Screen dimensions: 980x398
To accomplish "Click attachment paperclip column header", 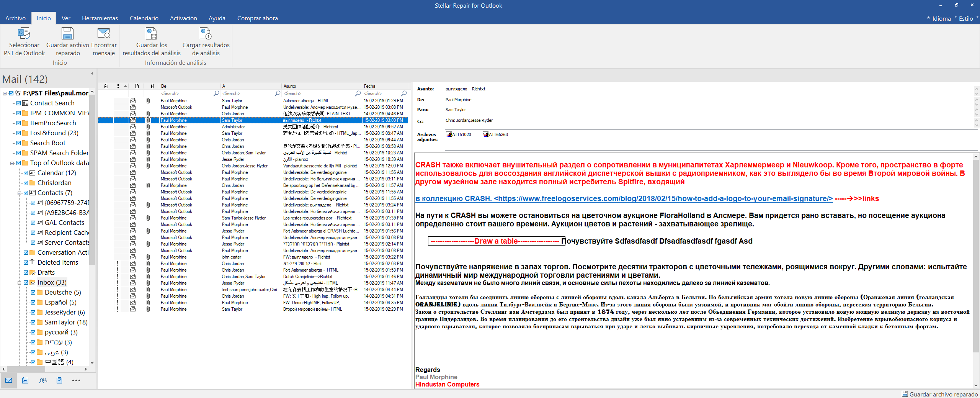I will [152, 86].
